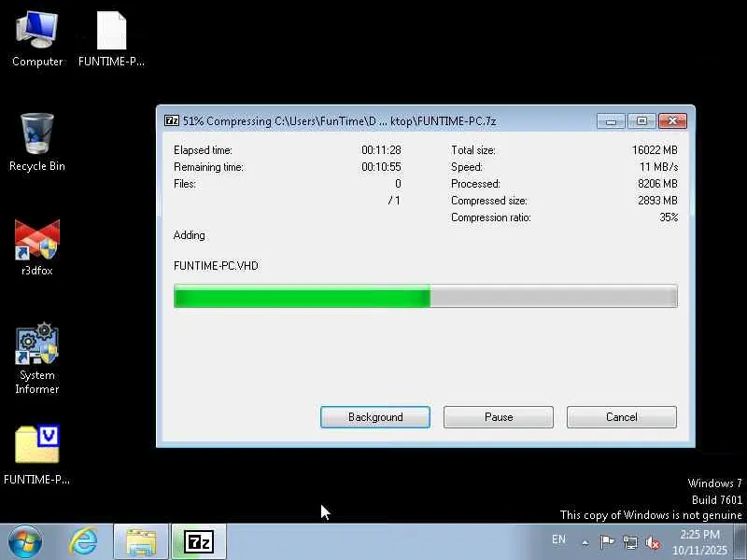Open the EN language indicator
The image size is (747, 560).
click(x=558, y=539)
